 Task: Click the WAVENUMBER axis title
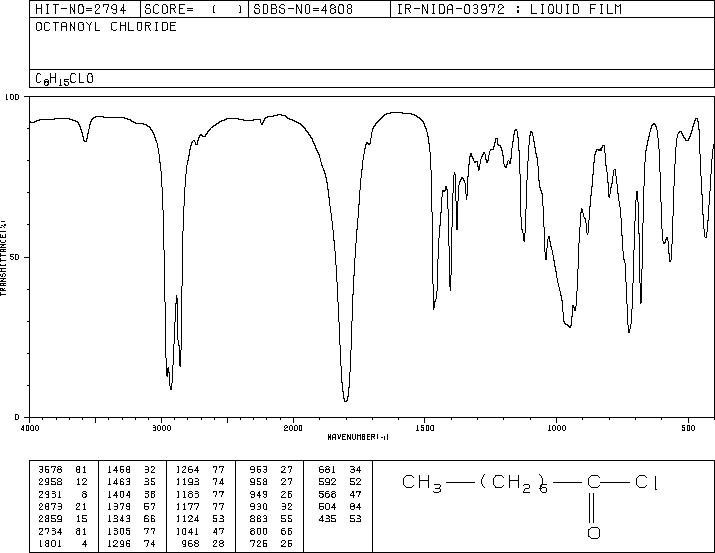[358, 437]
